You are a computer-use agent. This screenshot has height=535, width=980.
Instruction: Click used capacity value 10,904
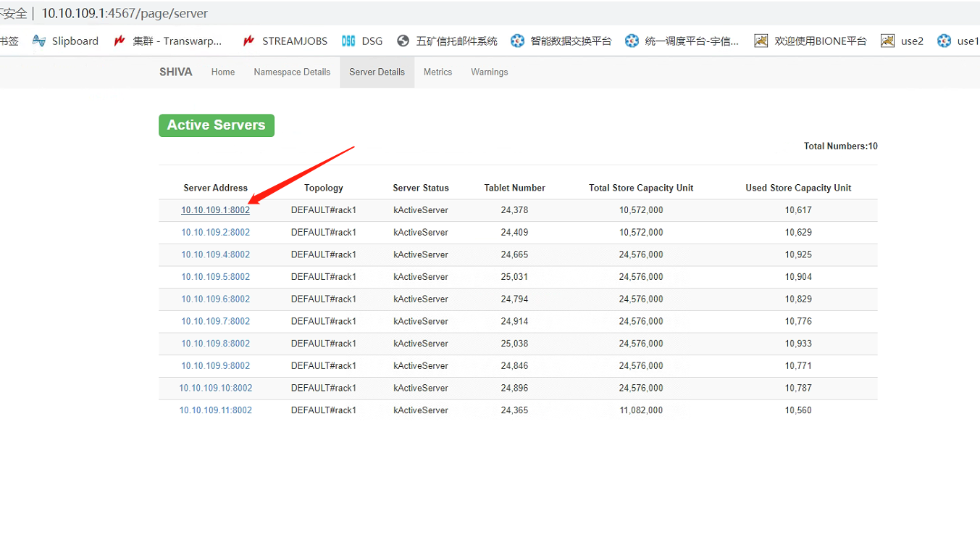pyautogui.click(x=798, y=277)
